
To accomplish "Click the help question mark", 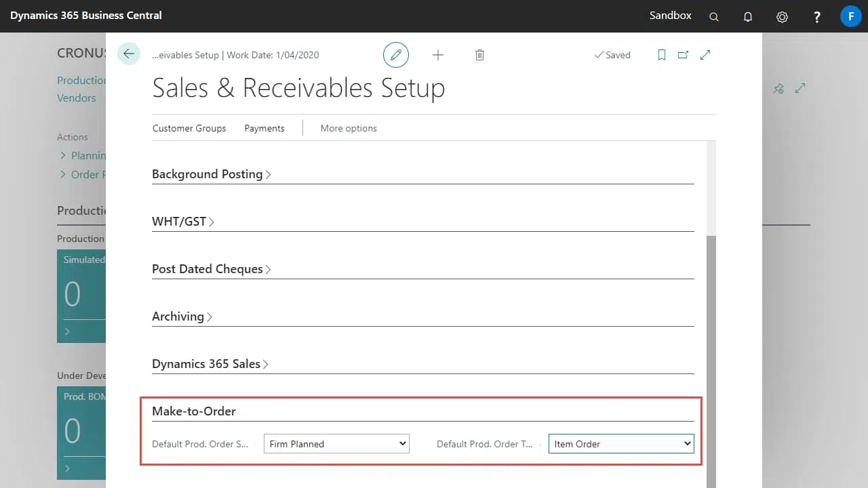I will [817, 17].
